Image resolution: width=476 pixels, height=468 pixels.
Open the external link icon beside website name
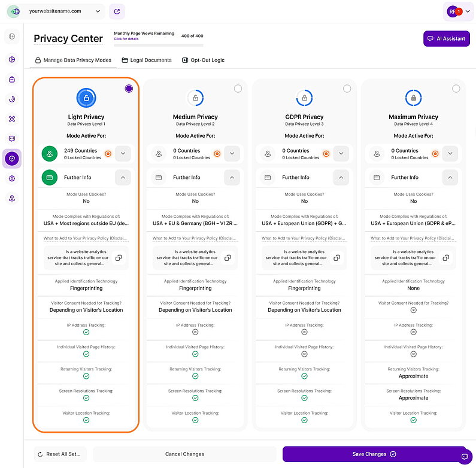[x=118, y=11]
